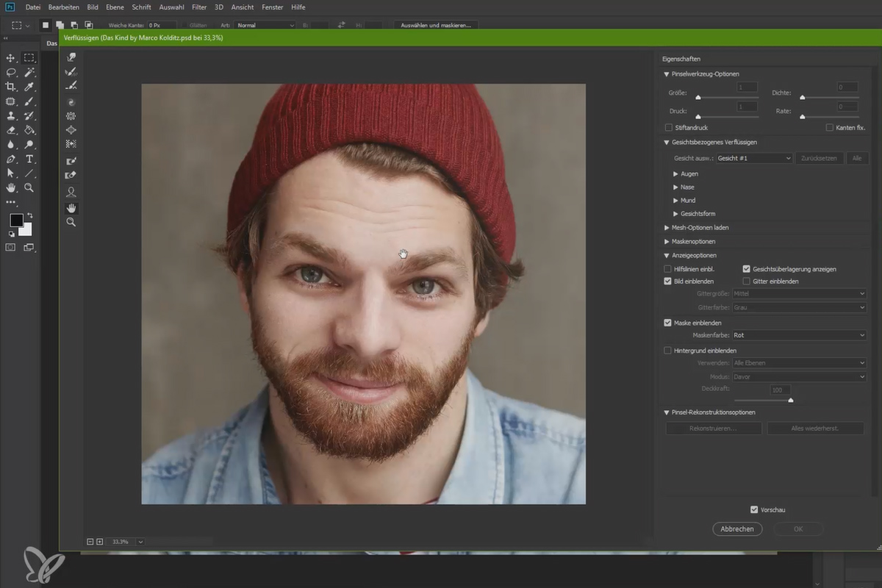Select the Smooth tool in Liquify
The height and width of the screenshot is (588, 882).
[x=71, y=86]
